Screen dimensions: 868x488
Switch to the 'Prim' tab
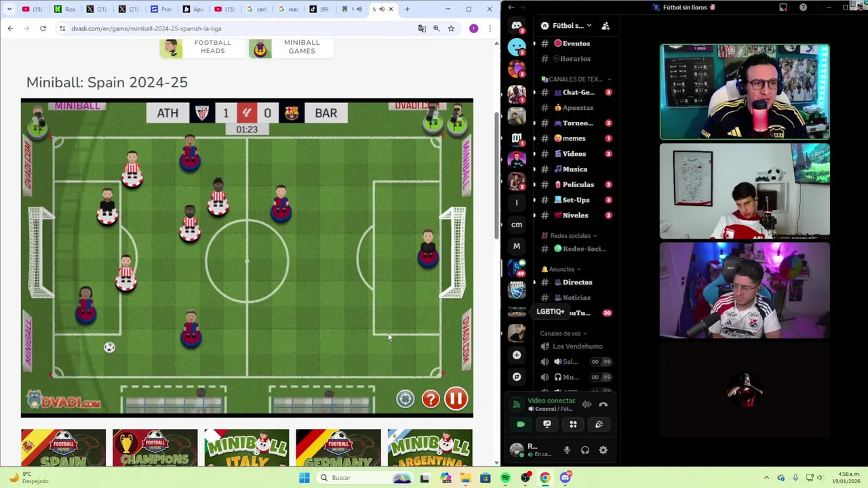pos(161,9)
